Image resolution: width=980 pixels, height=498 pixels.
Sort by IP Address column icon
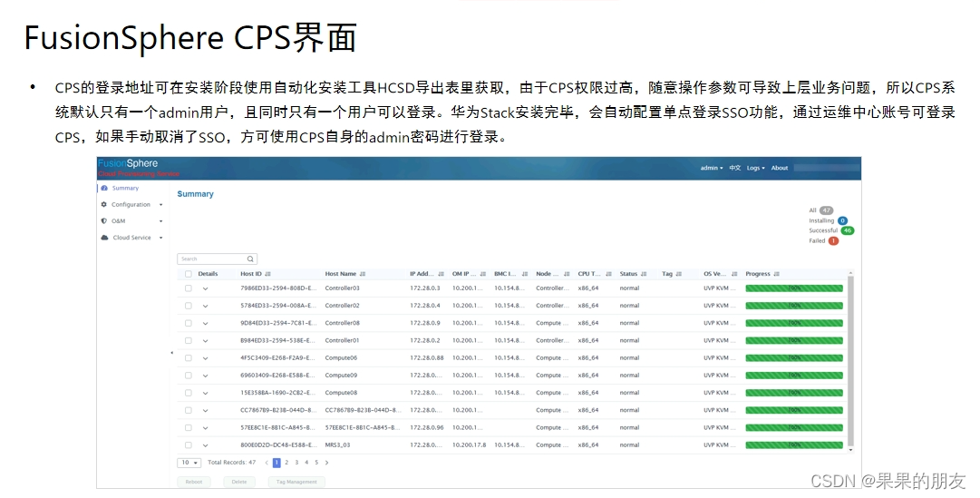441,274
